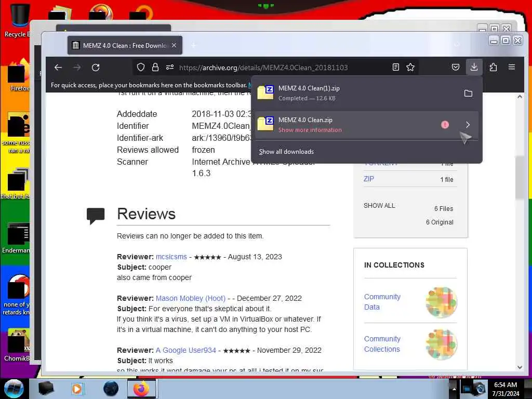Open the Extensions puzzle icon
Screen dimensions: 532x399
[494, 67]
